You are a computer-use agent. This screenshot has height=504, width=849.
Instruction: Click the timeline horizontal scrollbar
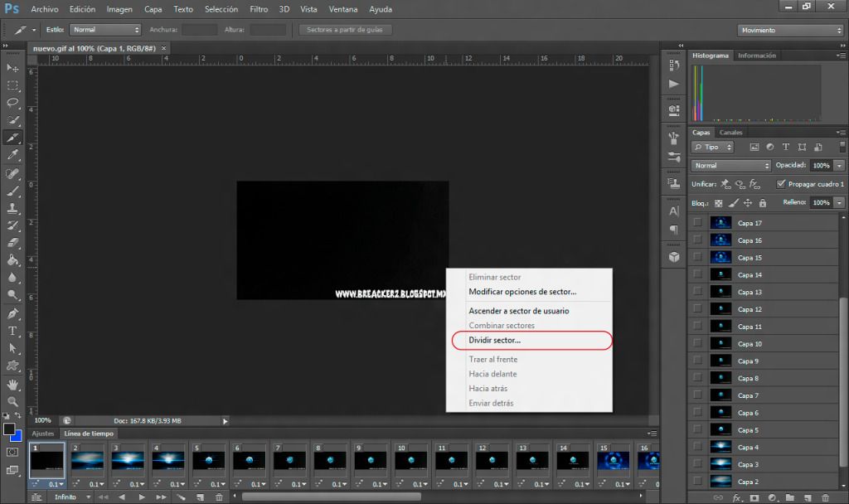[x=331, y=496]
